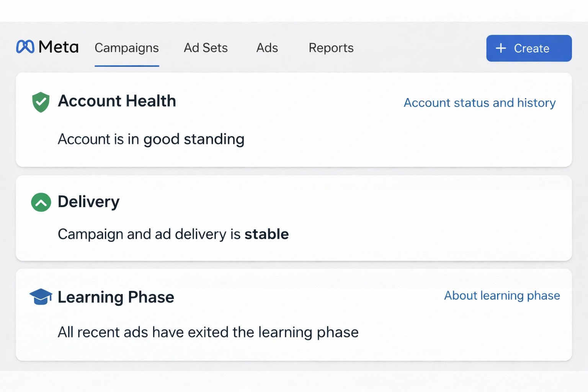Viewport: 588px width, 392px height.
Task: Click the plus icon in Create button
Action: (x=501, y=48)
